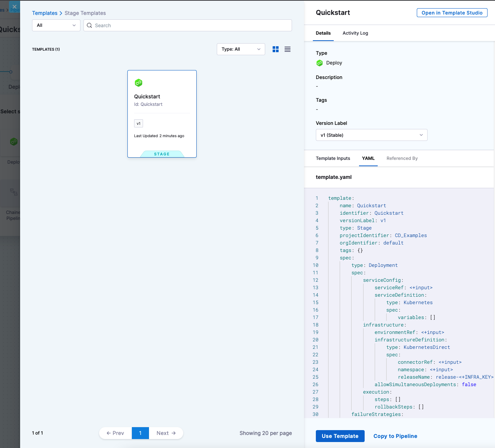Open the All scope dropdown
Image resolution: width=495 pixels, height=448 pixels.
(56, 25)
